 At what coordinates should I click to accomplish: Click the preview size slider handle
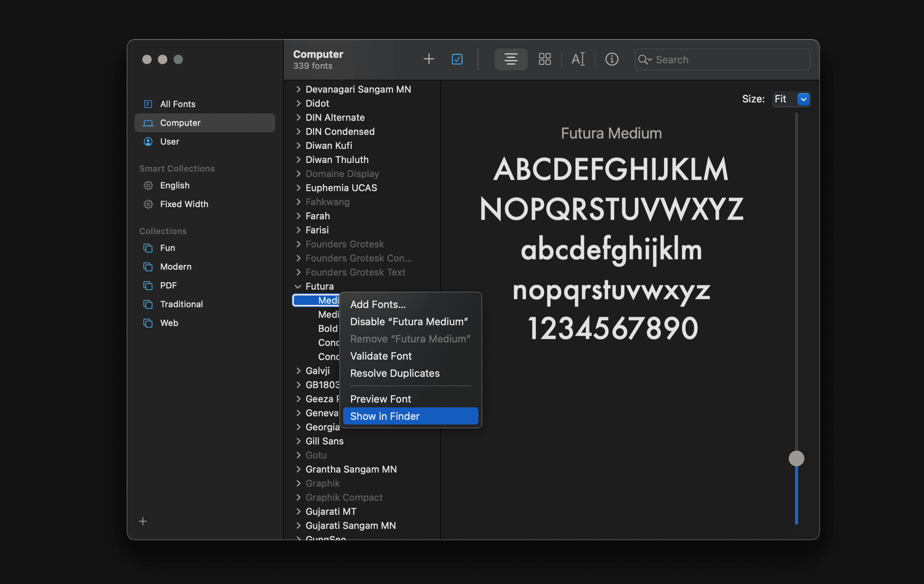tap(796, 458)
